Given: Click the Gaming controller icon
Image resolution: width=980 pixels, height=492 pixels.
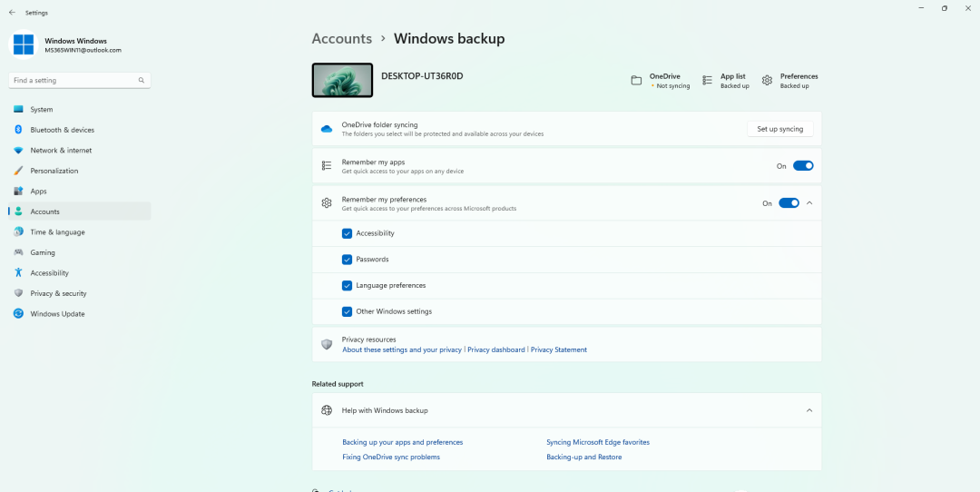Looking at the screenshot, I should click(x=18, y=252).
